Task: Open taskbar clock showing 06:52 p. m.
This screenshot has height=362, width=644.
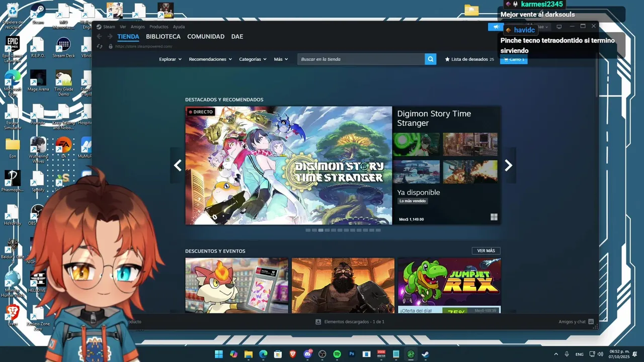Action: 619,354
